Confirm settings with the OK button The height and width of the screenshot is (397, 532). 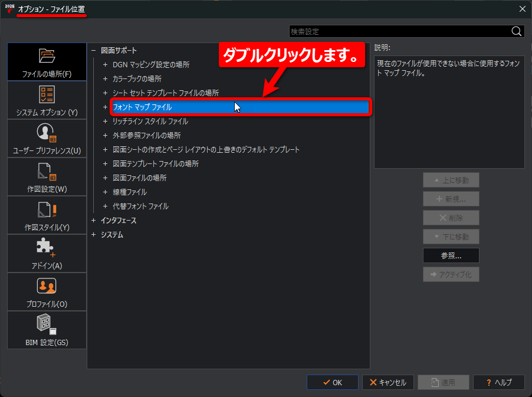[332, 382]
